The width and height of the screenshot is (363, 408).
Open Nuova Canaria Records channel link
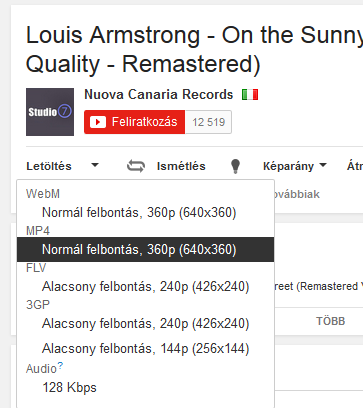pos(159,94)
